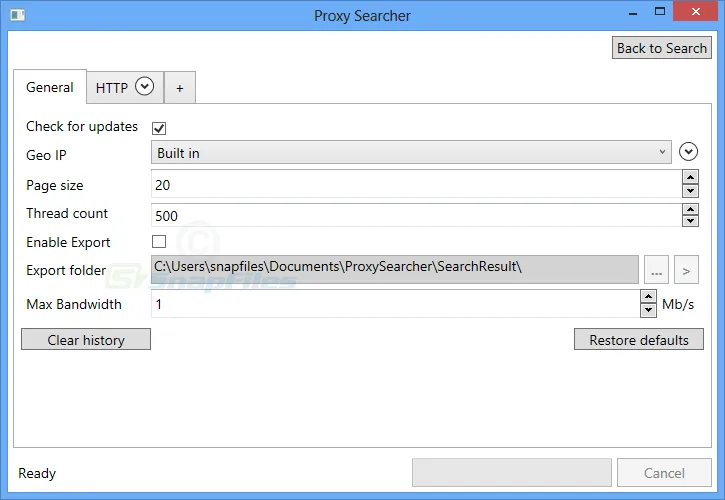
Task: Click the Check for updates label
Action: (x=82, y=126)
